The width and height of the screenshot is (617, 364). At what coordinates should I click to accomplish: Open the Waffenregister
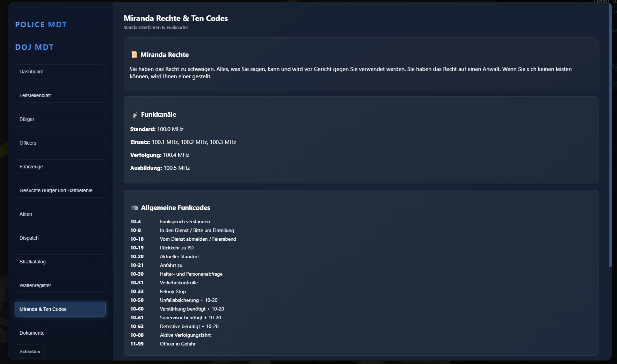point(60,285)
